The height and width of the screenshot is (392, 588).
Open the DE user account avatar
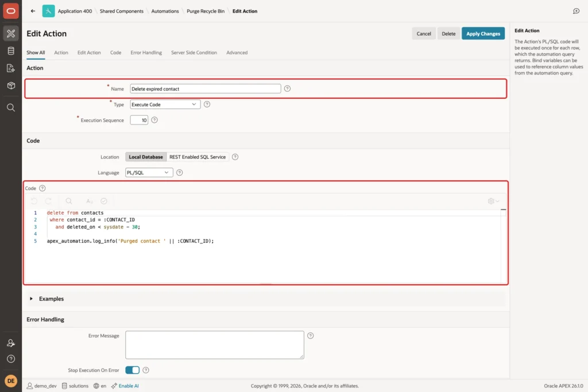pyautogui.click(x=11, y=381)
